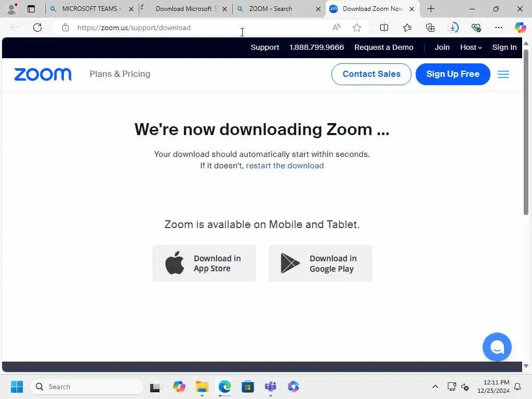Open Plans & Pricing

tap(120, 74)
